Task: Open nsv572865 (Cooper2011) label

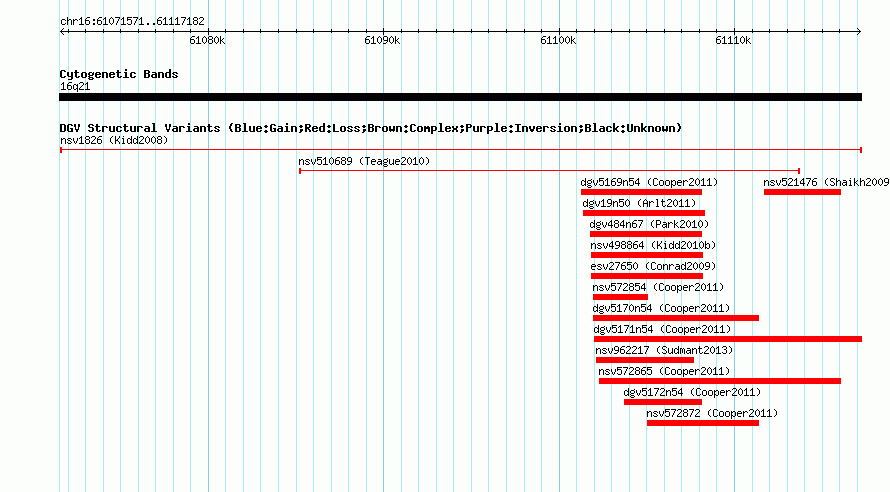Action: tap(664, 372)
